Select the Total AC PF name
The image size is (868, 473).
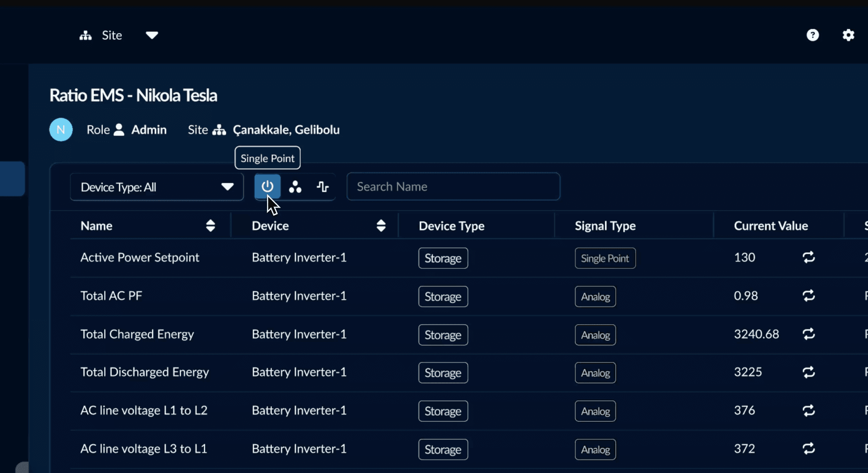click(x=111, y=295)
